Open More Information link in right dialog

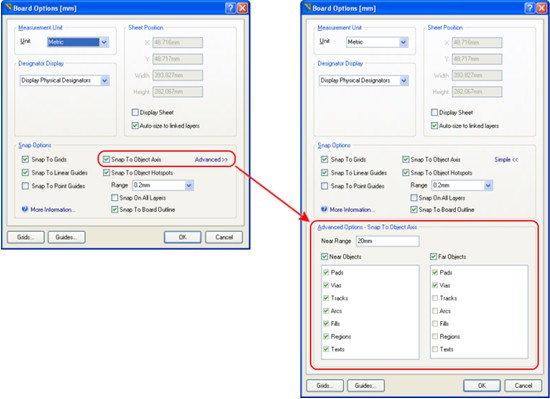(352, 210)
